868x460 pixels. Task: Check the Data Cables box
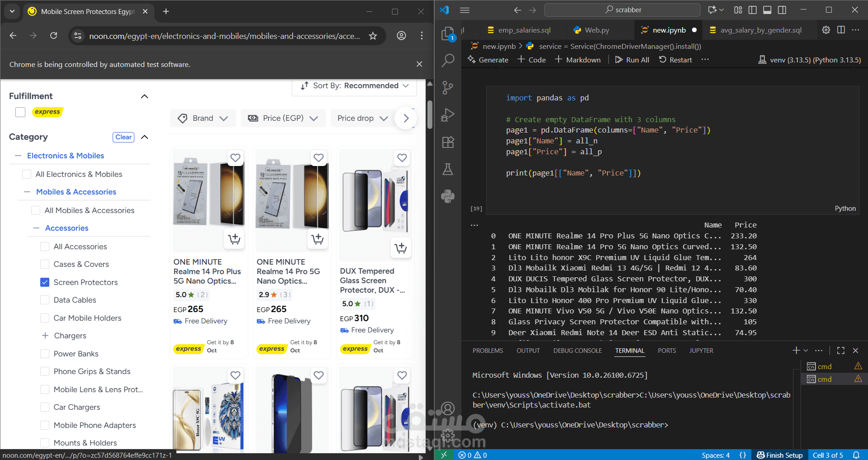45,300
